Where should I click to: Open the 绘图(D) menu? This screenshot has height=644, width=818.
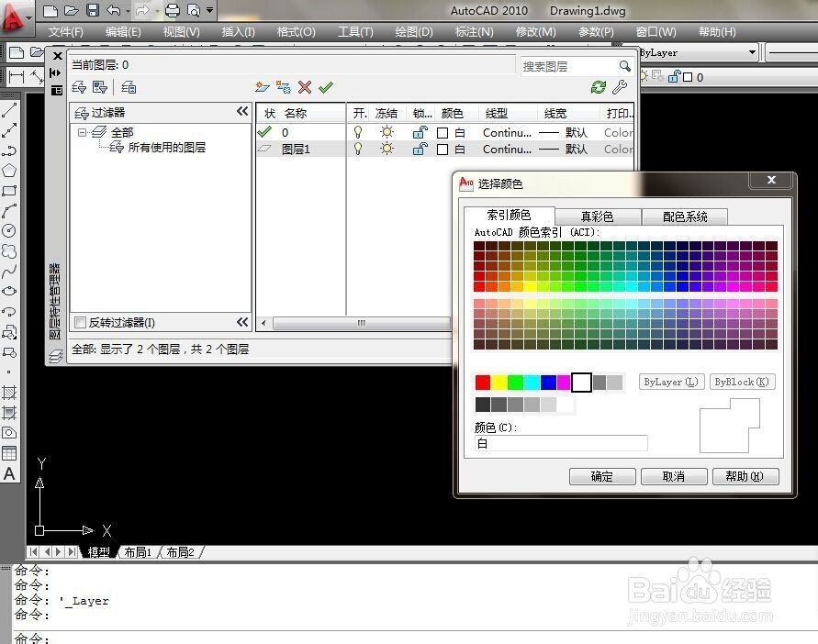(414, 32)
